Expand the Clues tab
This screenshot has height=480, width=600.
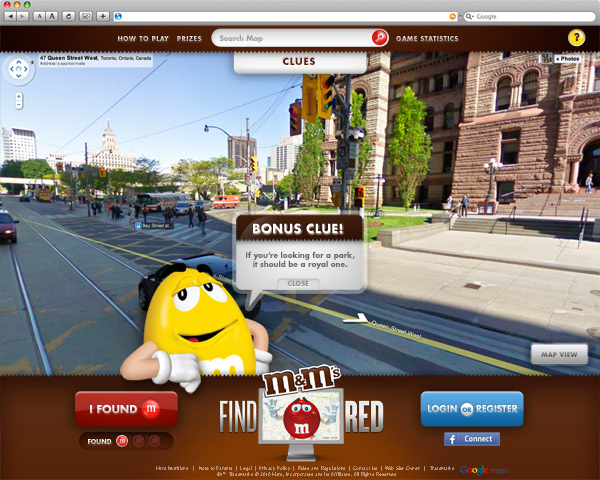300,62
